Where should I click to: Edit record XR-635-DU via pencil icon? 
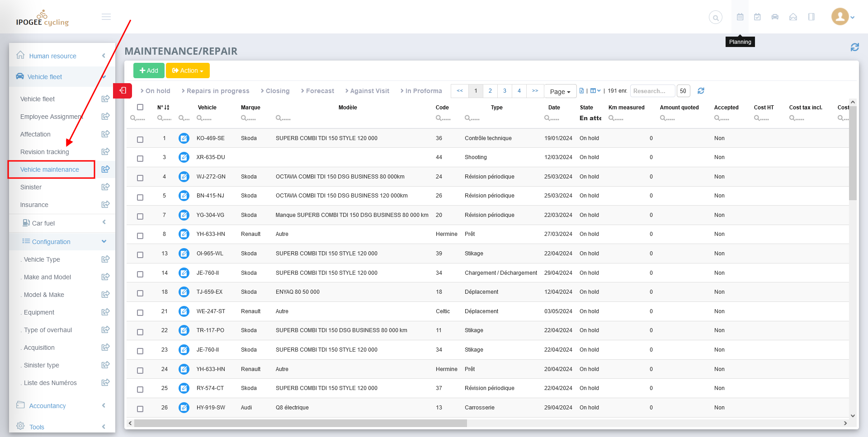point(184,157)
